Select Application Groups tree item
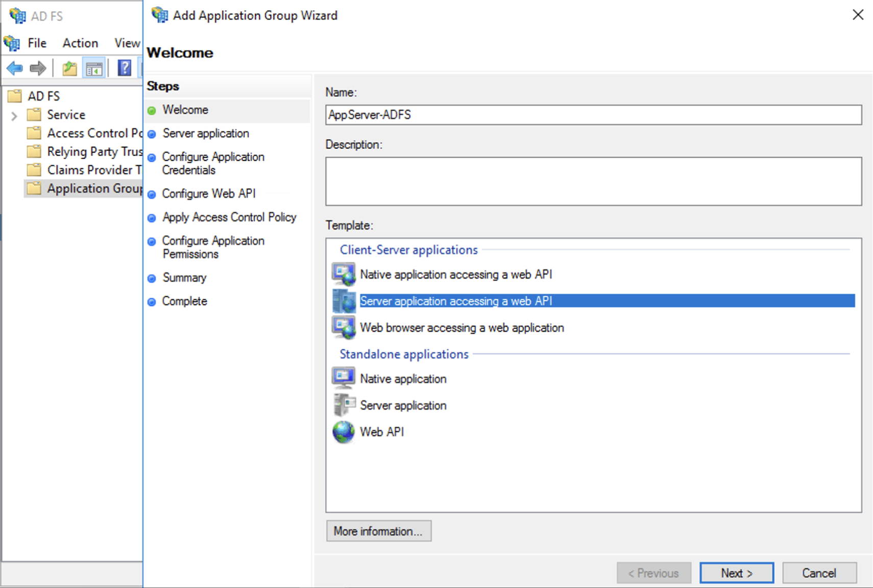Screen dimensions: 873x588 click(94, 188)
